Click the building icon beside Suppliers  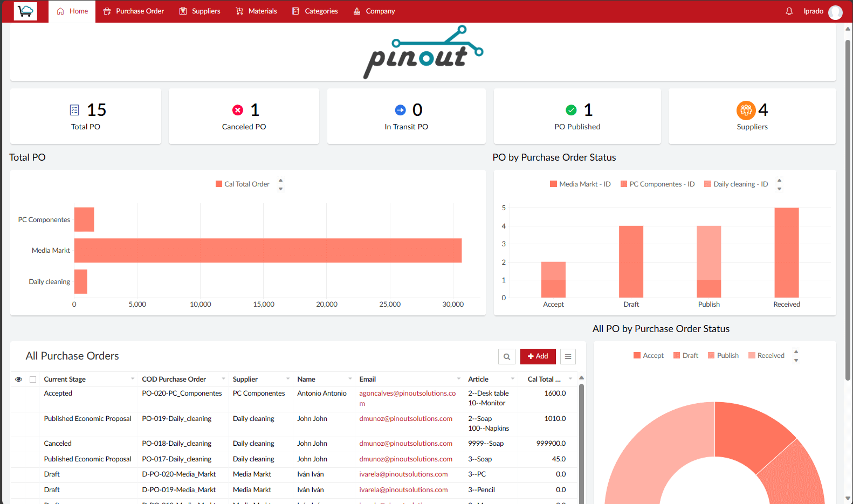click(183, 11)
